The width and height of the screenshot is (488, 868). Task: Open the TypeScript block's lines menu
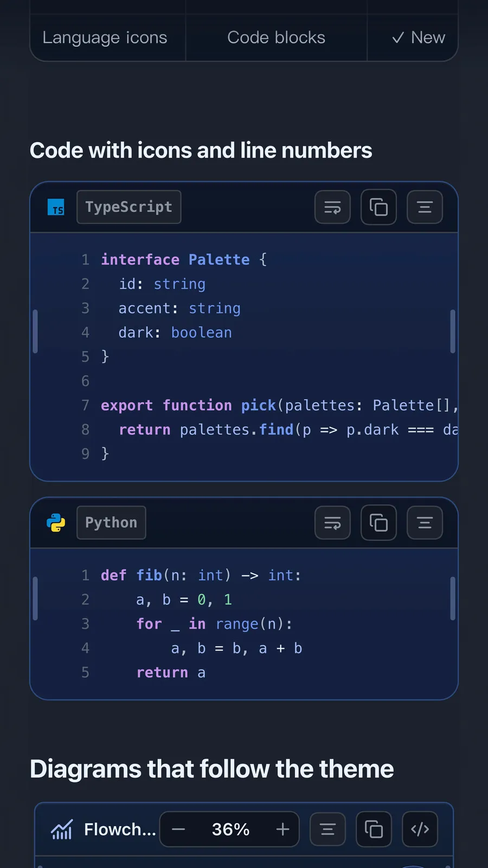pyautogui.click(x=425, y=207)
